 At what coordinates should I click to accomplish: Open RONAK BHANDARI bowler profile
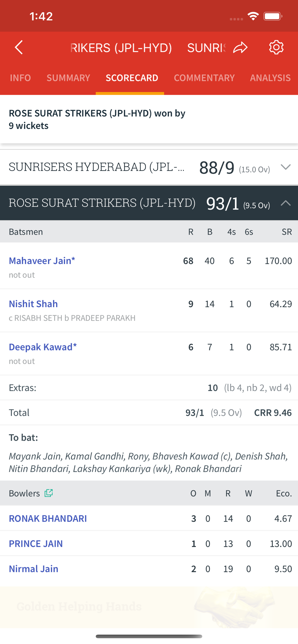48,518
